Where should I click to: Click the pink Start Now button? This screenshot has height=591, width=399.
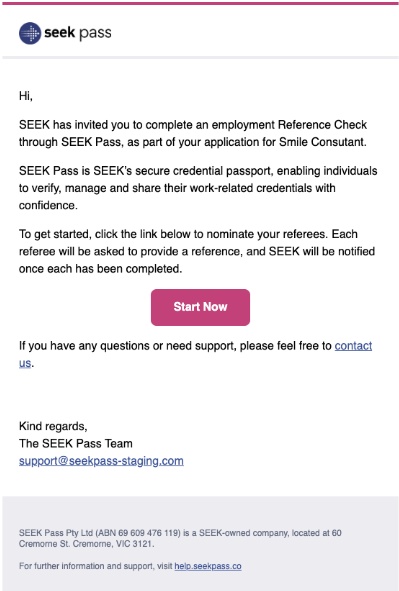(200, 307)
